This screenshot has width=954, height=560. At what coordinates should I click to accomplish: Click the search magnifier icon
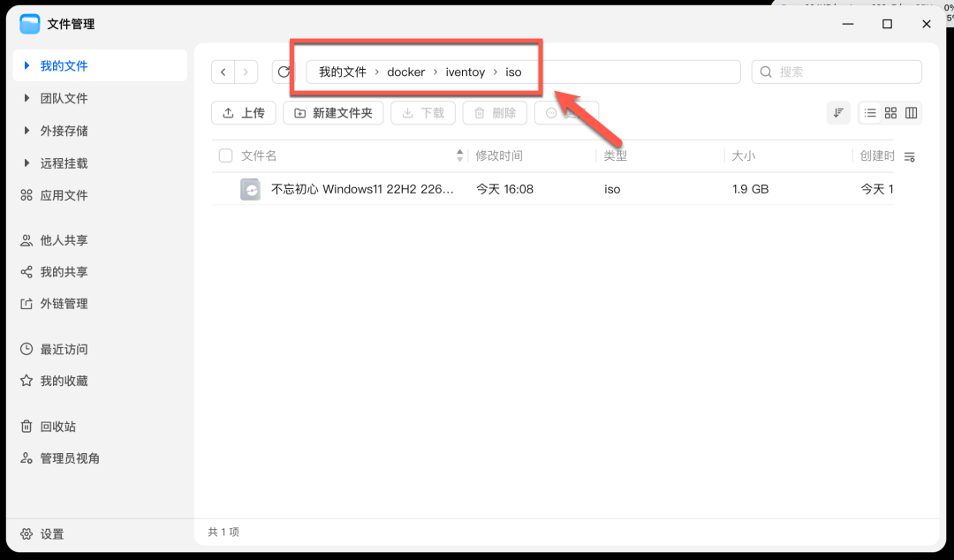pos(766,72)
